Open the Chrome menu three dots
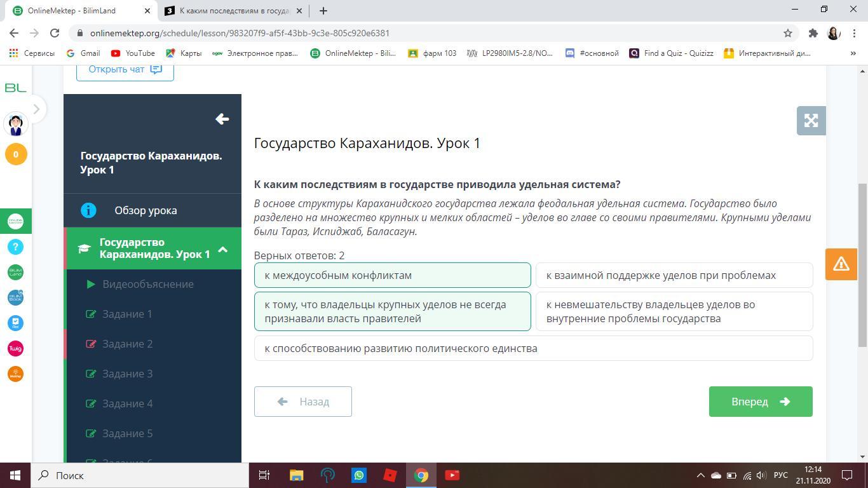Viewport: 868px width, 488px height. click(853, 33)
